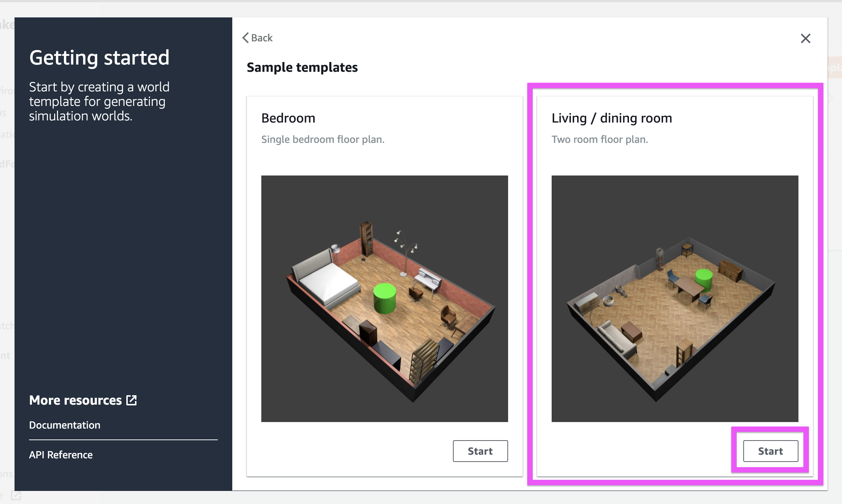This screenshot has height=504, width=842.
Task: Start the Living / dining room template
Action: 770,451
